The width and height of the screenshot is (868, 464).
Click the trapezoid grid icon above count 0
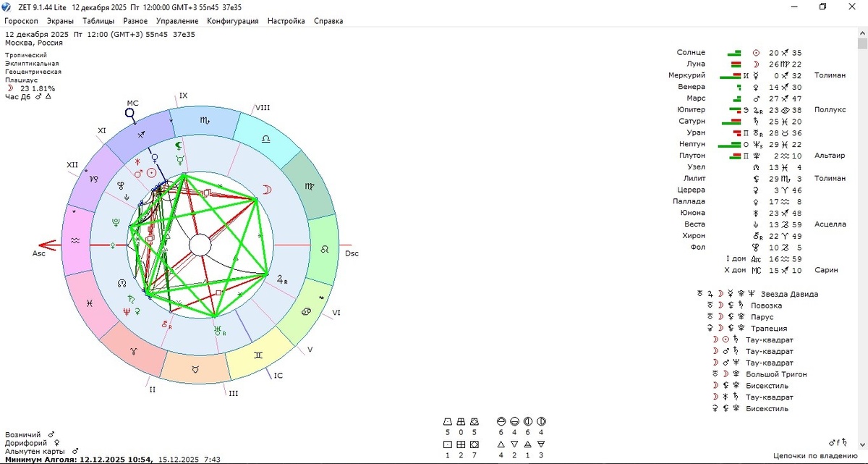461,421
